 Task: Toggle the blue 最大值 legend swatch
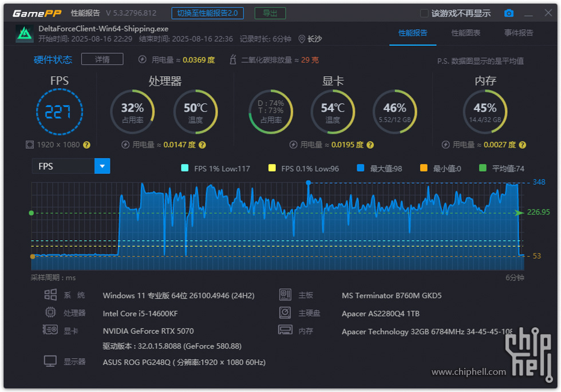pyautogui.click(x=361, y=168)
